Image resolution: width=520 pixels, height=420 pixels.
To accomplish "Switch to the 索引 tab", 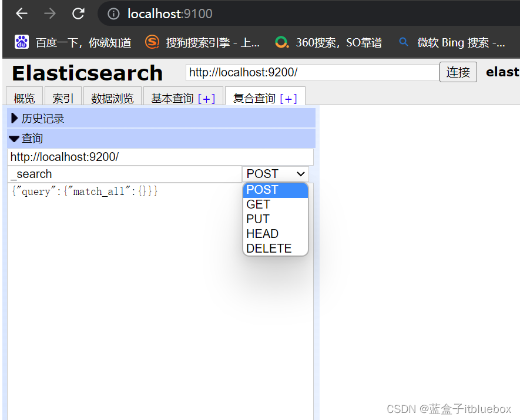I will (x=63, y=98).
